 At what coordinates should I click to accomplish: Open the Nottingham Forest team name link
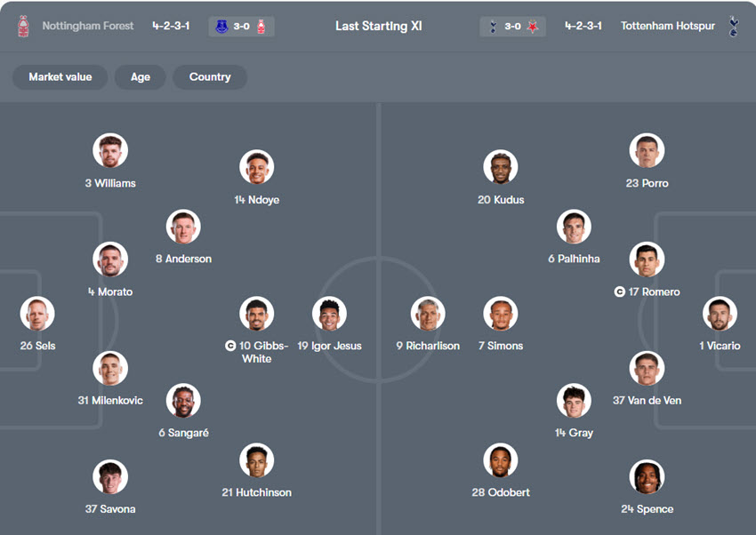87,25
